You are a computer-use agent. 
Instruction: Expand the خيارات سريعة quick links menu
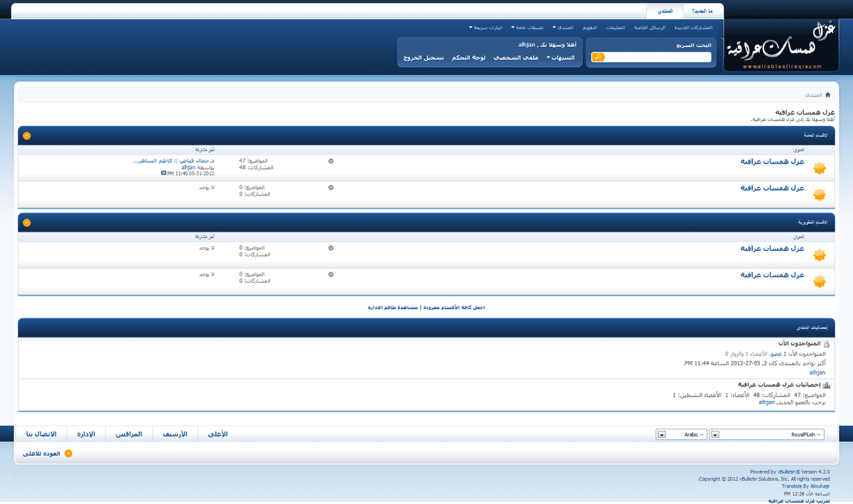tap(485, 27)
